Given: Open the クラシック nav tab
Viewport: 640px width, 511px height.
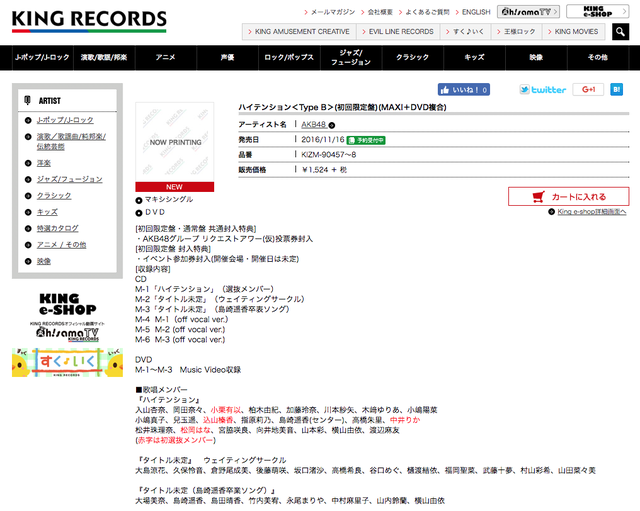Looking at the screenshot, I should [413, 58].
